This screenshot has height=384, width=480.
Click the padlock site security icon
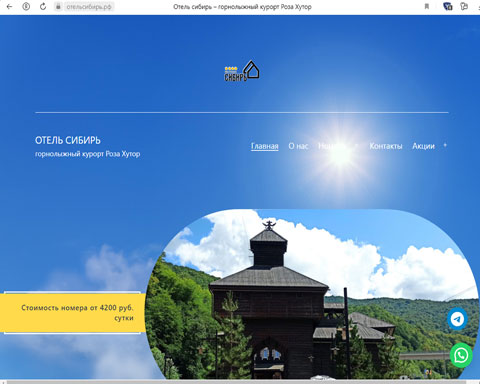pyautogui.click(x=58, y=7)
